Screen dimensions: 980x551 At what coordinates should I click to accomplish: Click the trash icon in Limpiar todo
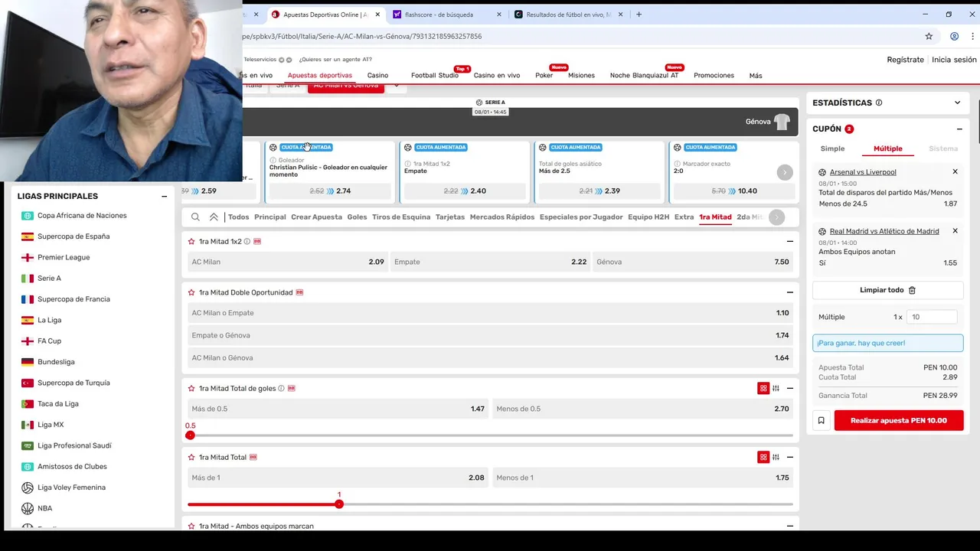click(x=912, y=290)
